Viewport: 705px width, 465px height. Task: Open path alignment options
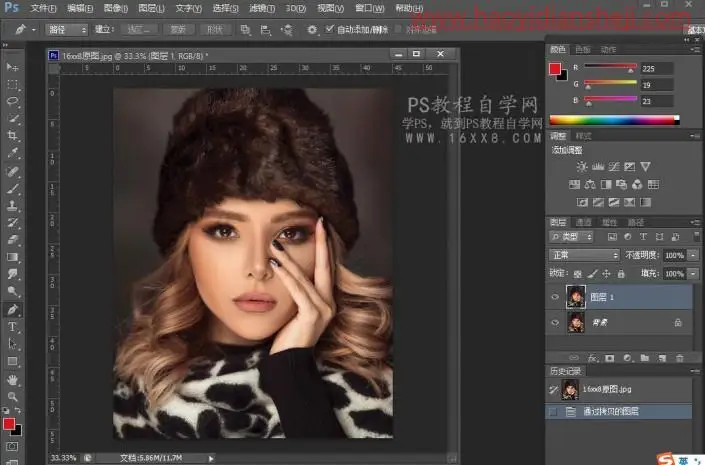(x=266, y=30)
